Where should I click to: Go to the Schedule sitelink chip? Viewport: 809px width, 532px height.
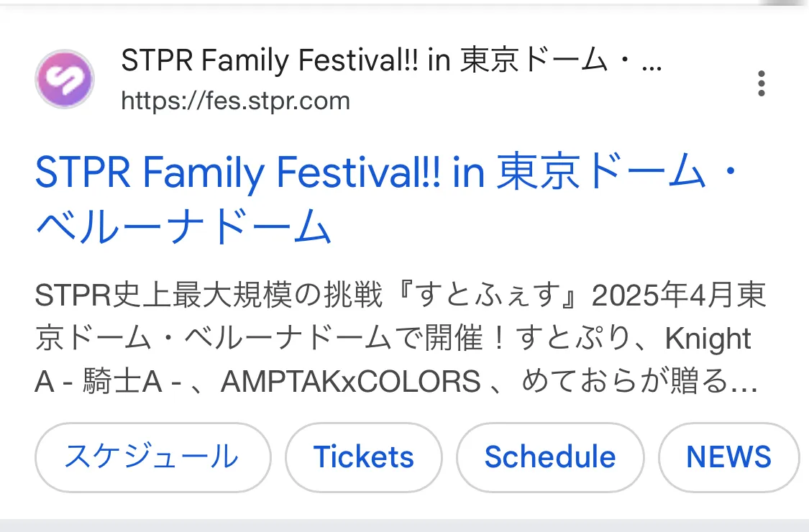point(550,457)
